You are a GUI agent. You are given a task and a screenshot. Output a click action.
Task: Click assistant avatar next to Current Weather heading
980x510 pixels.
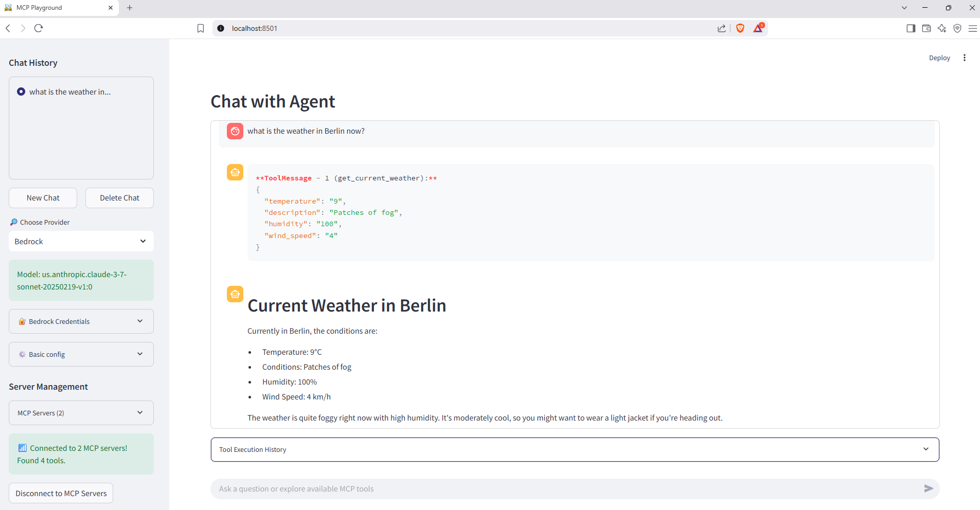pos(235,294)
